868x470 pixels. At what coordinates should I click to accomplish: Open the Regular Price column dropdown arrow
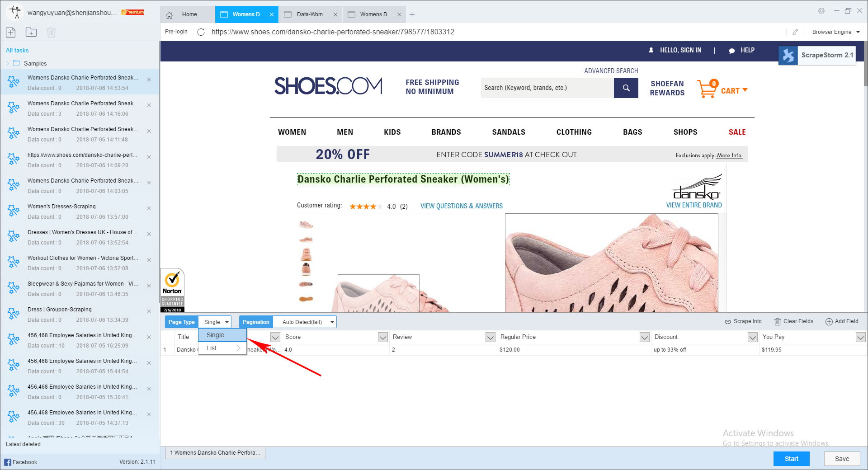click(x=645, y=337)
